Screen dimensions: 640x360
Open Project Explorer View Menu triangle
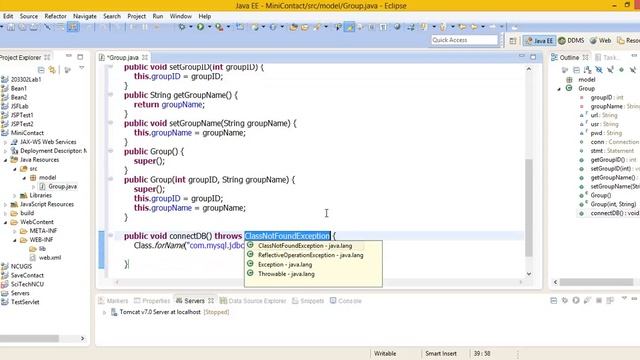(82, 68)
